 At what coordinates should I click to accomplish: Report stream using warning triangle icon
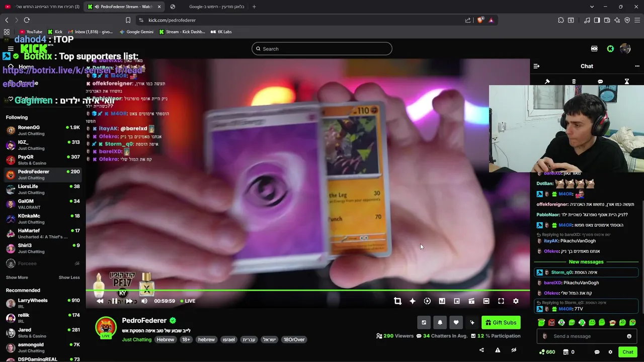click(x=498, y=350)
